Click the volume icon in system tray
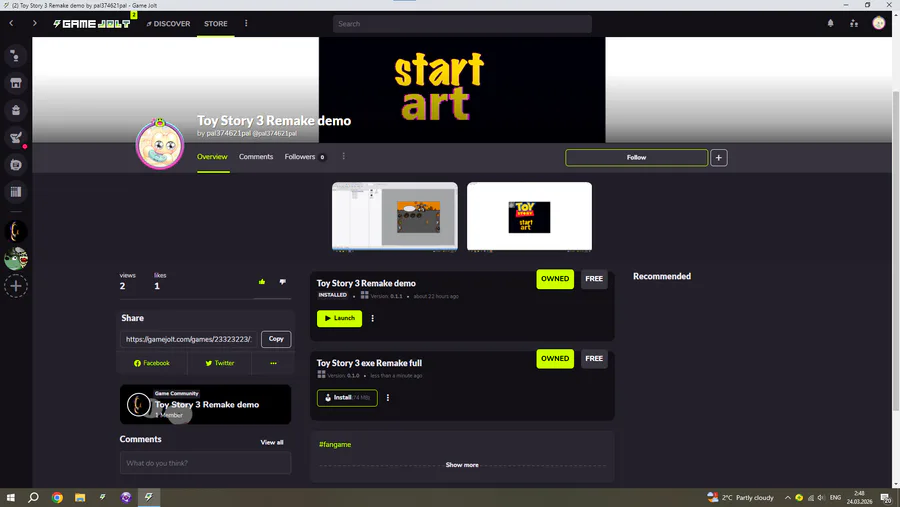 coord(821,498)
